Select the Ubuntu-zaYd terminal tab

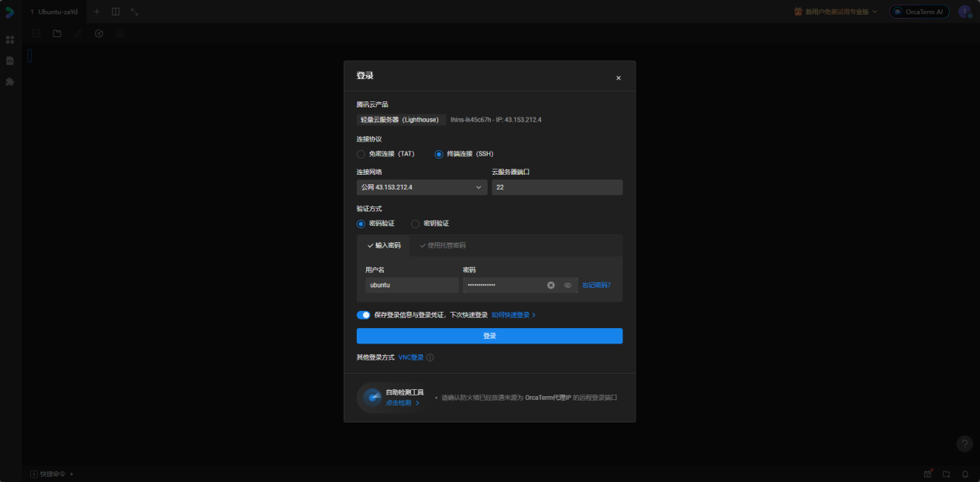tap(54, 12)
